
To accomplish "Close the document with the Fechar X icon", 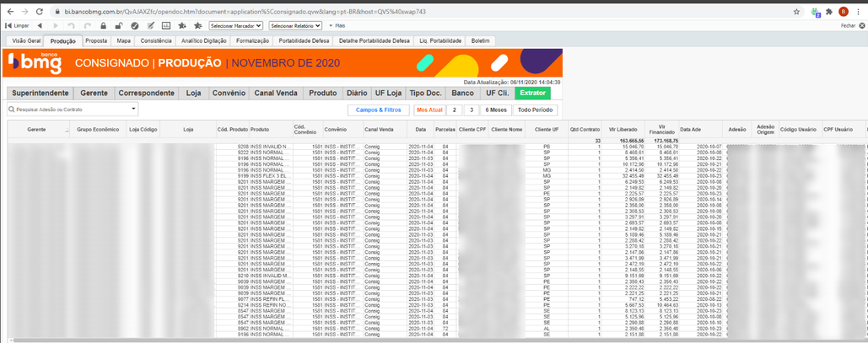I will pyautogui.click(x=860, y=25).
